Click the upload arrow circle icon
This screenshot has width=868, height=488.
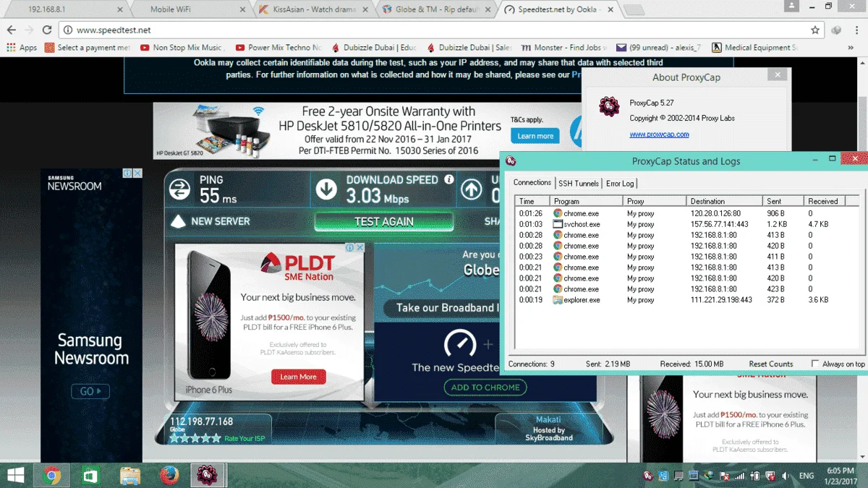[472, 189]
